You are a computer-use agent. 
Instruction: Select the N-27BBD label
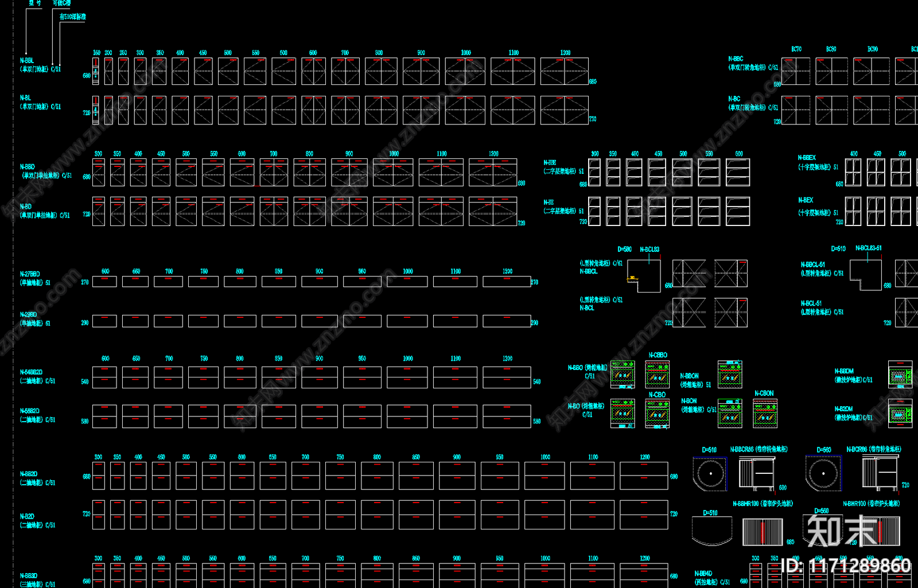point(30,274)
